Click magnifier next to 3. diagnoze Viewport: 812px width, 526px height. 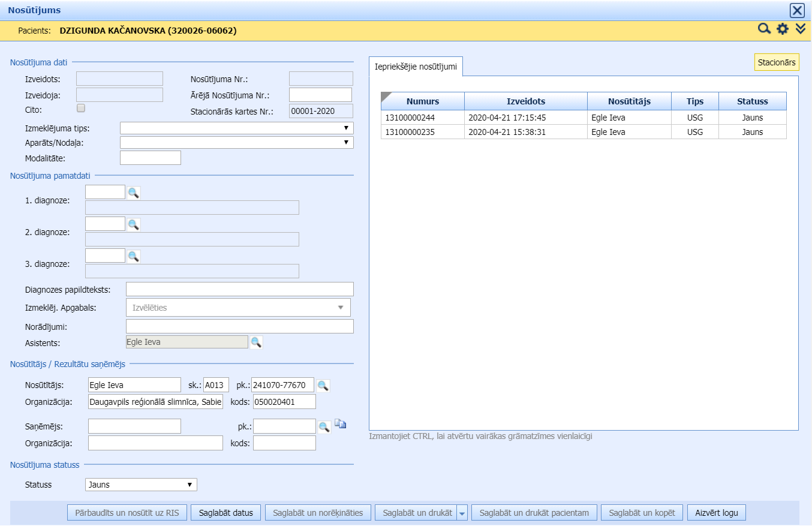coord(133,256)
